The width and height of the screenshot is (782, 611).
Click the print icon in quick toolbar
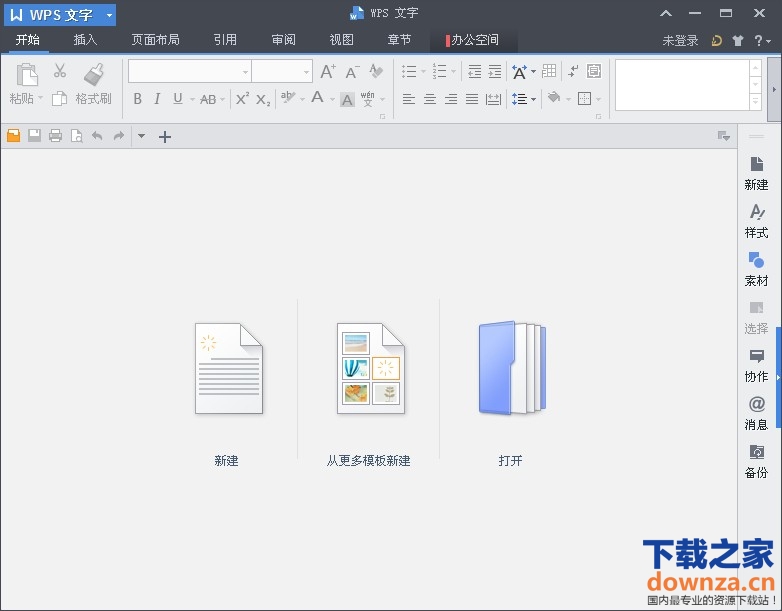tap(55, 136)
